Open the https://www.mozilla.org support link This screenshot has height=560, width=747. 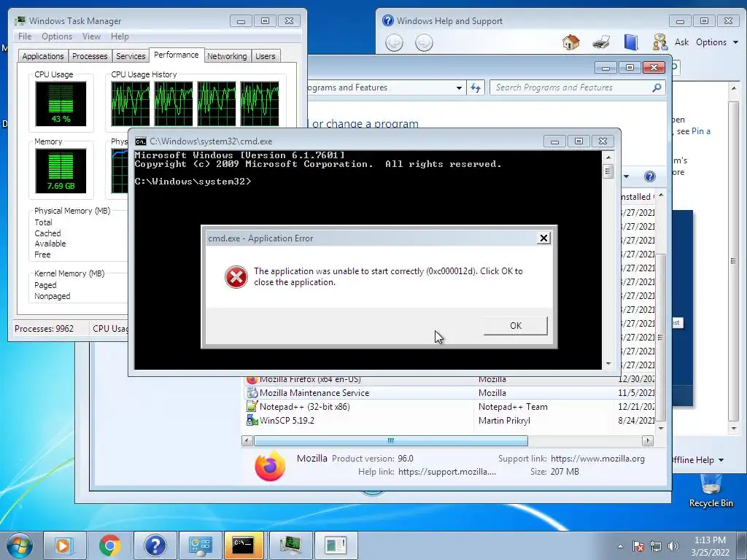597,459
